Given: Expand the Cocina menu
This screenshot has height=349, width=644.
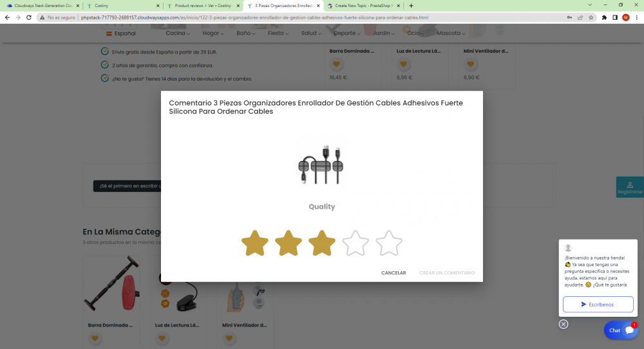Looking at the screenshot, I should [x=178, y=33].
